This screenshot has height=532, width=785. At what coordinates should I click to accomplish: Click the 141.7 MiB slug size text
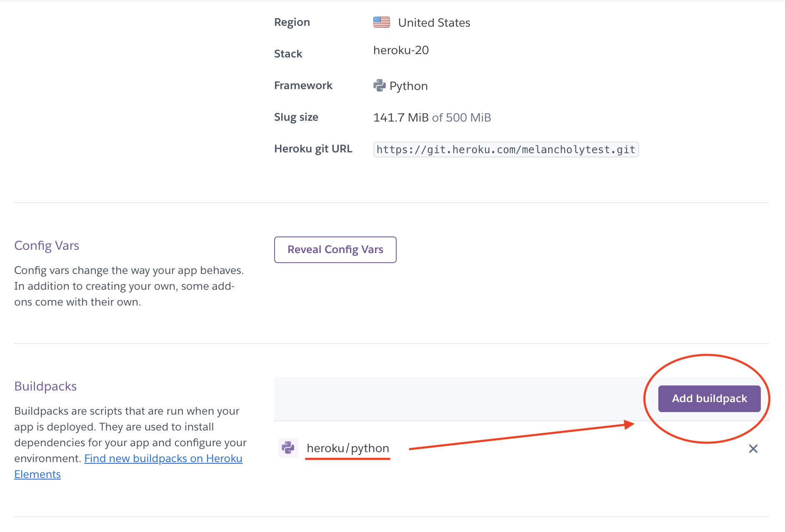click(x=401, y=117)
